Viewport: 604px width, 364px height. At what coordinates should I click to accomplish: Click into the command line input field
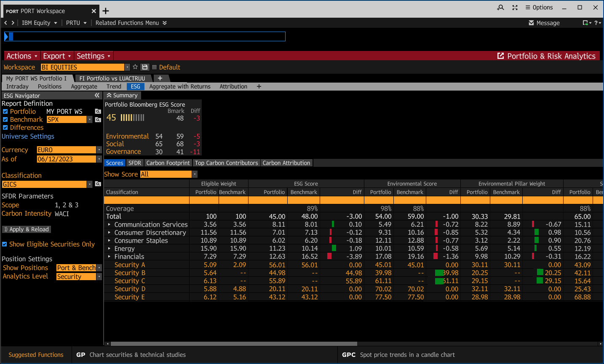pos(145,37)
